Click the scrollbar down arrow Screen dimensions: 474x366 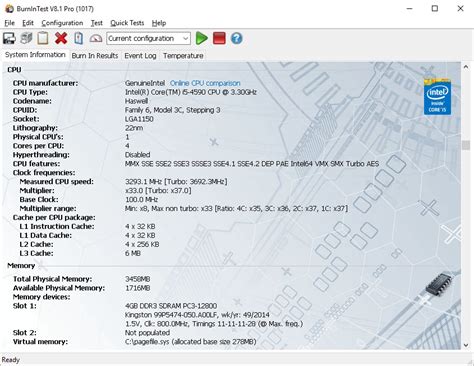pyautogui.click(x=466, y=345)
